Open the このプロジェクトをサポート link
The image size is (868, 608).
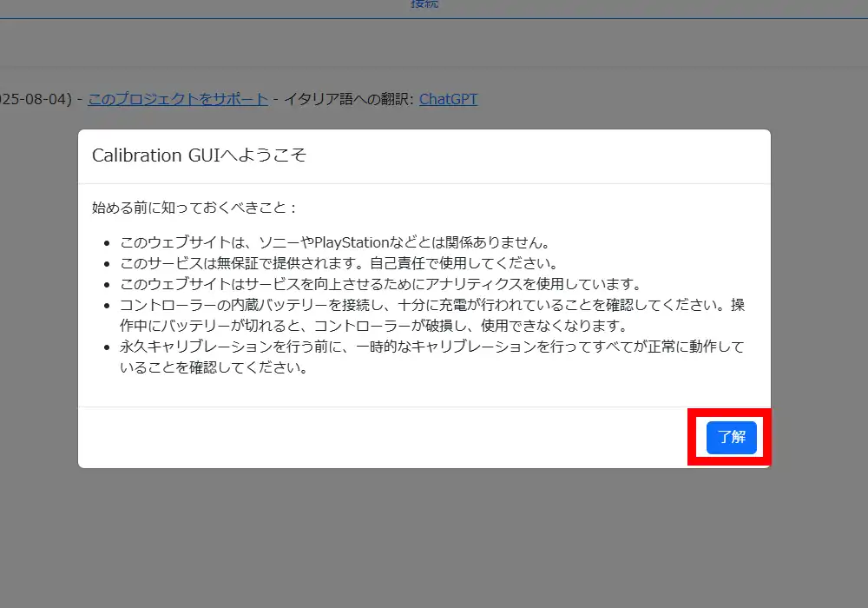pos(178,99)
